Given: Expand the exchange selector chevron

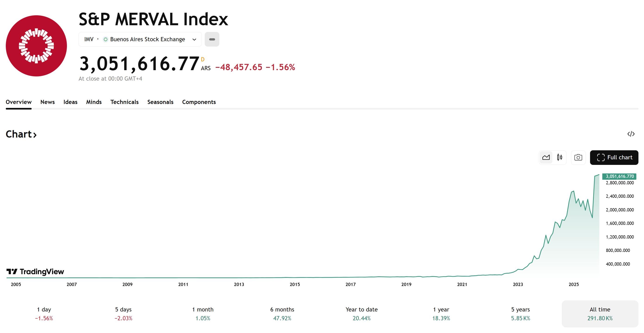Looking at the screenshot, I should pyautogui.click(x=194, y=39).
